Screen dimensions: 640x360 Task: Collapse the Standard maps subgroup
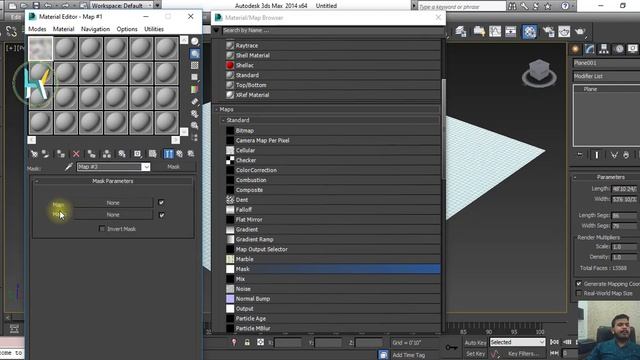224,120
